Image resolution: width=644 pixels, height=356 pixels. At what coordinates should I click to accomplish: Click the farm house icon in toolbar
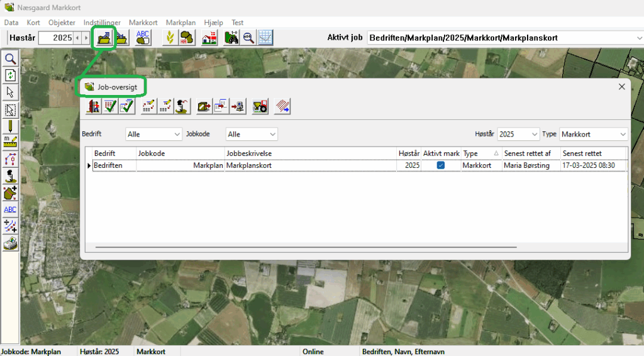click(x=209, y=38)
